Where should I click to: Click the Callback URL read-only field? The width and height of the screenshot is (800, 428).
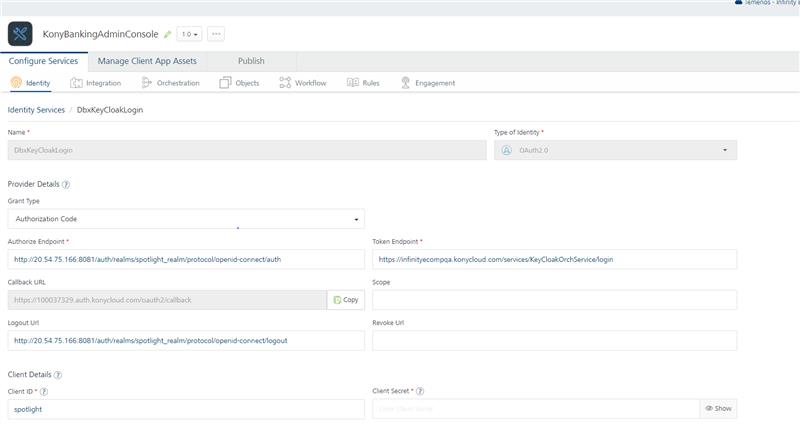click(x=167, y=300)
